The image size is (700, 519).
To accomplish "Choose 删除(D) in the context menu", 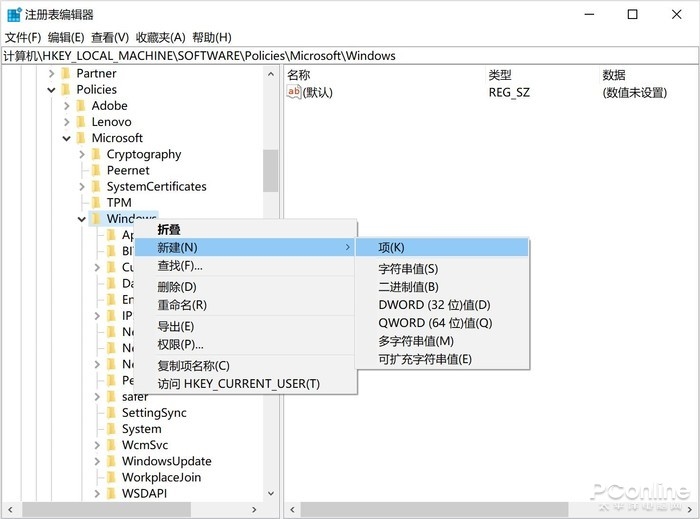I will click(245, 286).
